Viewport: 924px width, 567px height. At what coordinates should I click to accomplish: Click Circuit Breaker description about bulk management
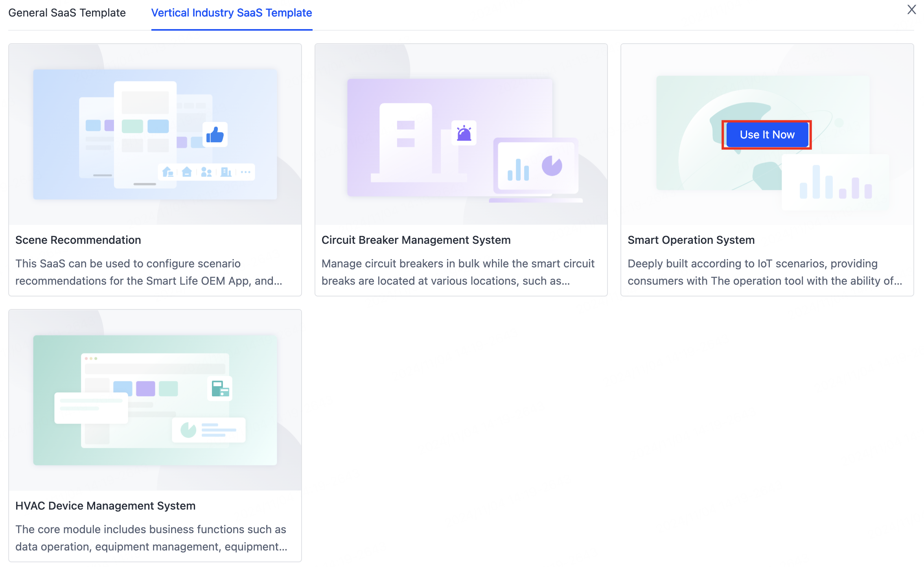click(x=458, y=272)
